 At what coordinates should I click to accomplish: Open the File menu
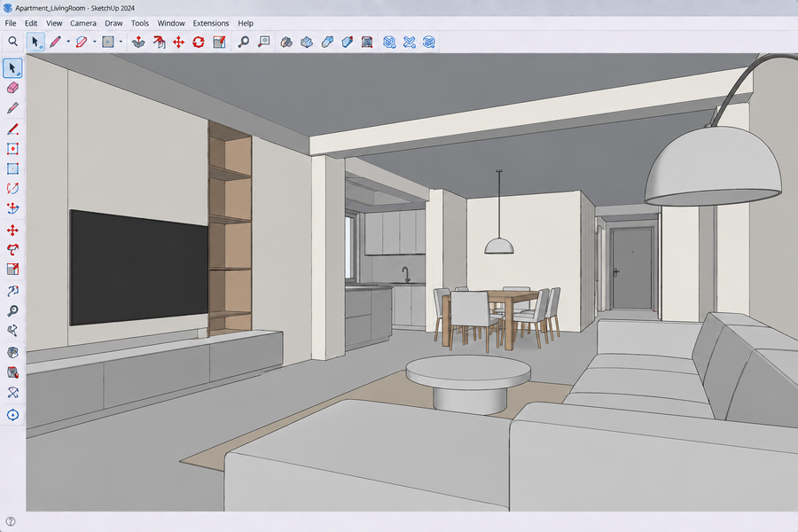coord(10,23)
